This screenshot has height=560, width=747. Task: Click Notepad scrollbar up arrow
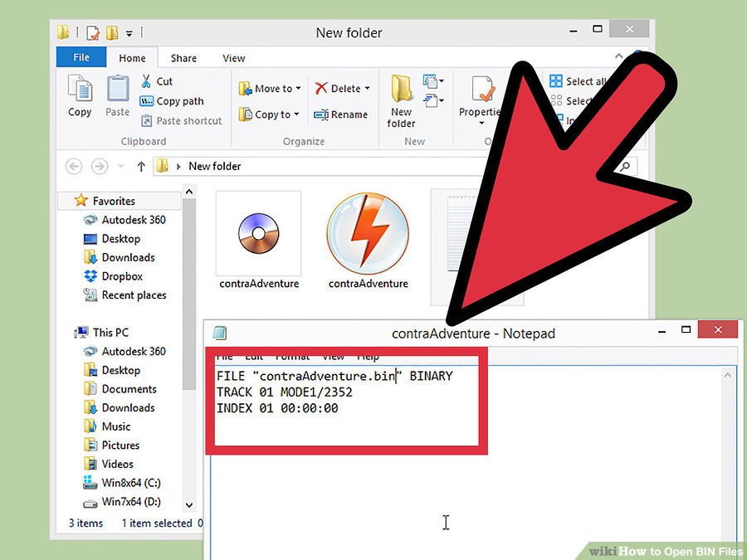coord(727,376)
